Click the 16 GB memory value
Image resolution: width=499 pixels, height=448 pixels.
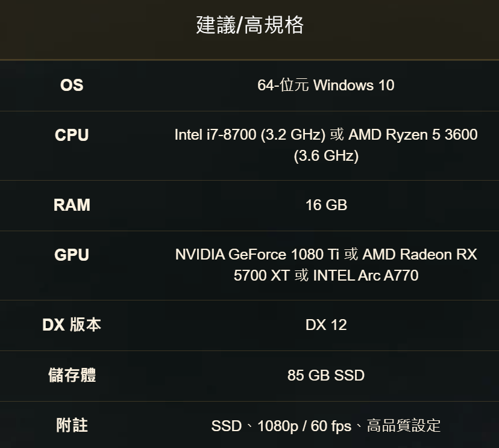point(326,205)
